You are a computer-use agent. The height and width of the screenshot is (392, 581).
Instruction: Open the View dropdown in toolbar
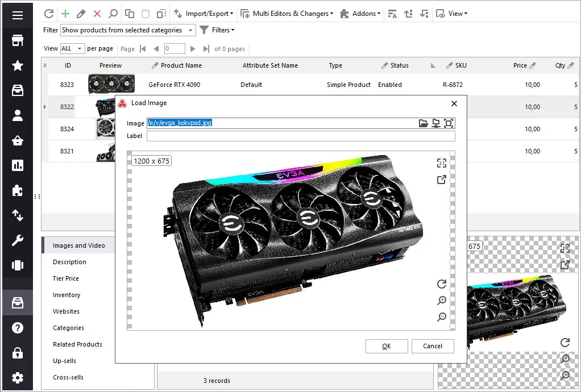[x=452, y=14]
